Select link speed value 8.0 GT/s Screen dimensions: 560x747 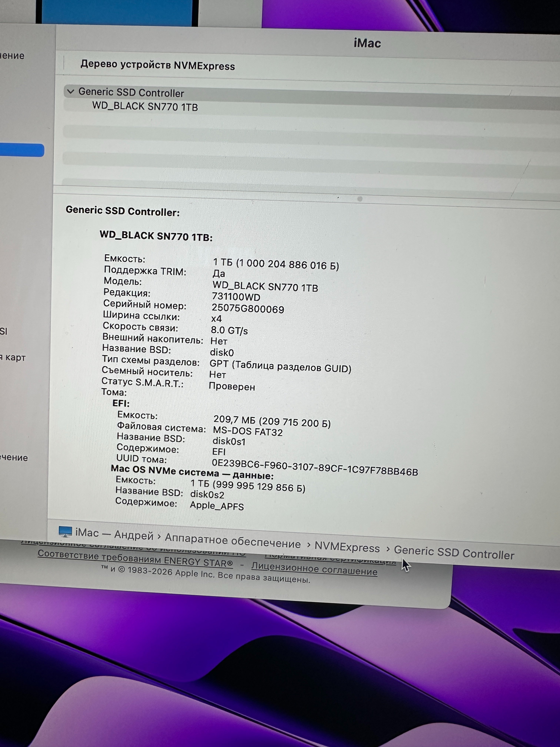pos(229,330)
